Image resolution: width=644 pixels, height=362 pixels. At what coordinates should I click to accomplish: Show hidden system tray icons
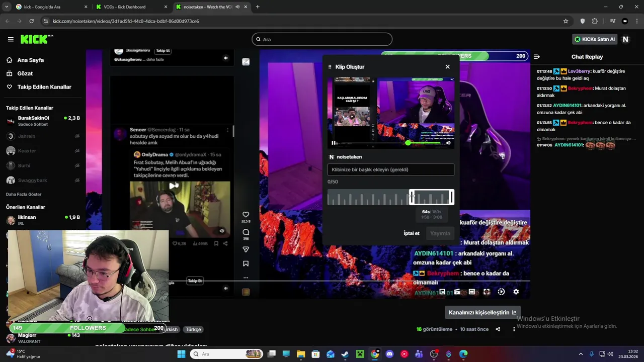coord(581,354)
